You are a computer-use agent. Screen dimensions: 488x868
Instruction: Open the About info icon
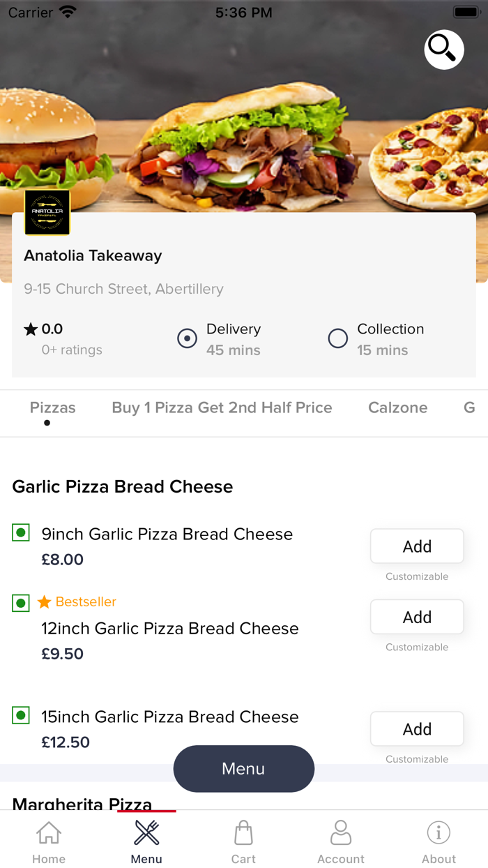pyautogui.click(x=439, y=832)
